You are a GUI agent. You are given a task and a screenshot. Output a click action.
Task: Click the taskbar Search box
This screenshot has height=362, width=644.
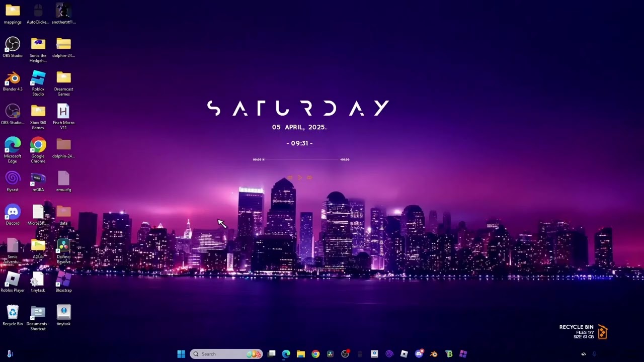pos(226,354)
